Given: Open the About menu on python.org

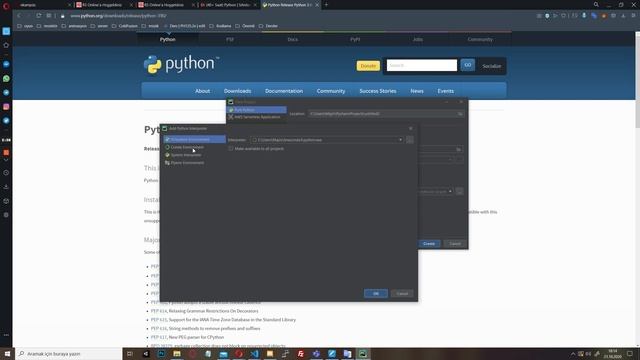Looking at the screenshot, I should click(x=202, y=91).
